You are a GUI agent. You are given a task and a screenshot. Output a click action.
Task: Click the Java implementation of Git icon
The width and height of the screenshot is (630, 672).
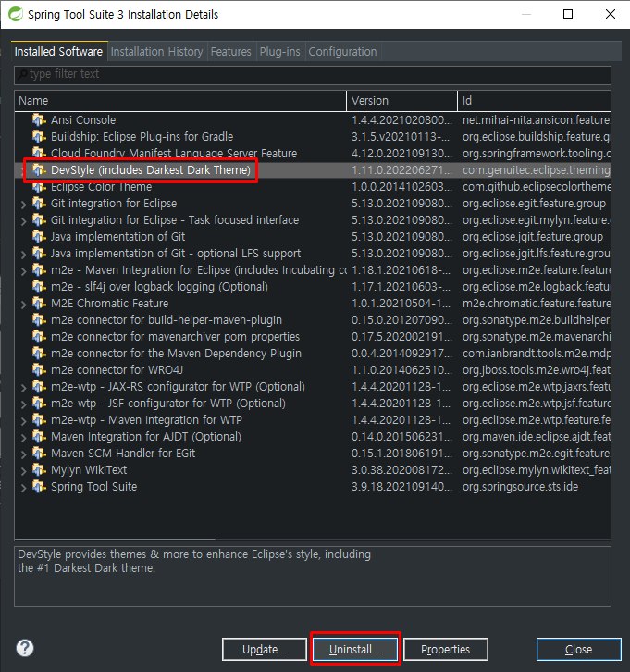39,237
